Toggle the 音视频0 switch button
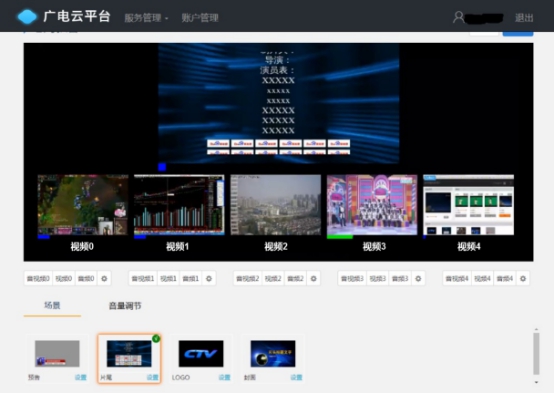The width and height of the screenshot is (554, 393). point(38,278)
